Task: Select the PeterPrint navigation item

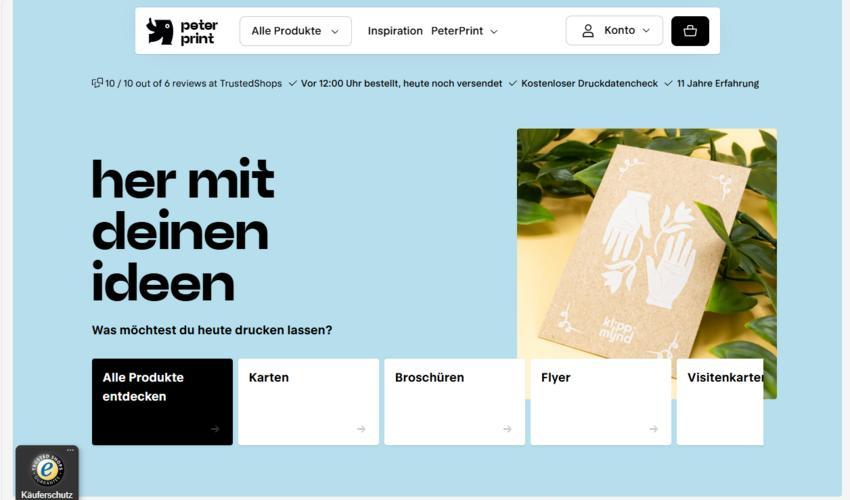Action: 457,31
